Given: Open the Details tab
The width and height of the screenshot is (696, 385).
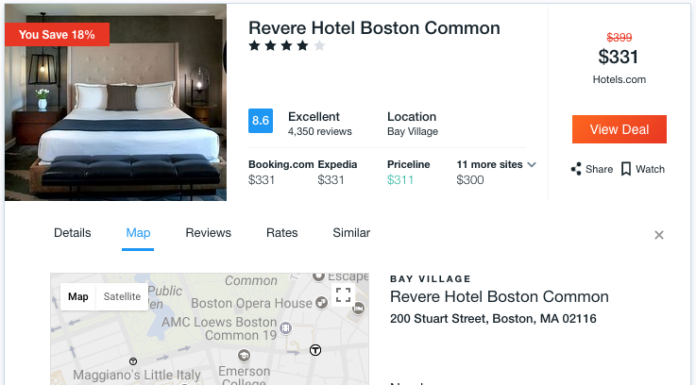Looking at the screenshot, I should pos(72,233).
